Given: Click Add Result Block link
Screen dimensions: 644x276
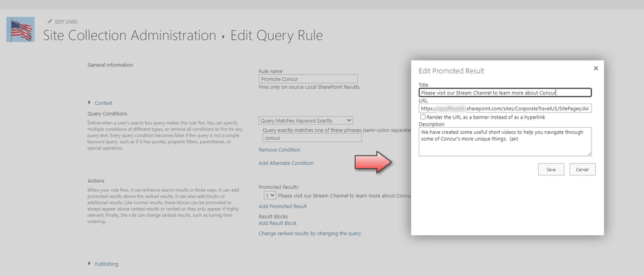Looking at the screenshot, I should (278, 223).
